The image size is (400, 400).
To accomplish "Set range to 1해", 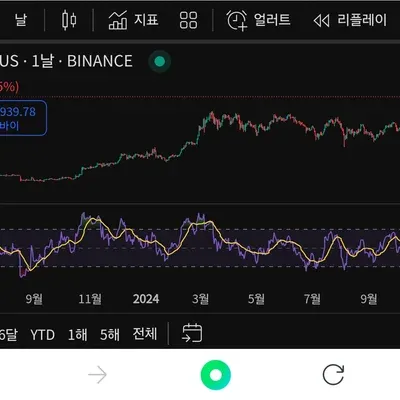I will point(77,334).
